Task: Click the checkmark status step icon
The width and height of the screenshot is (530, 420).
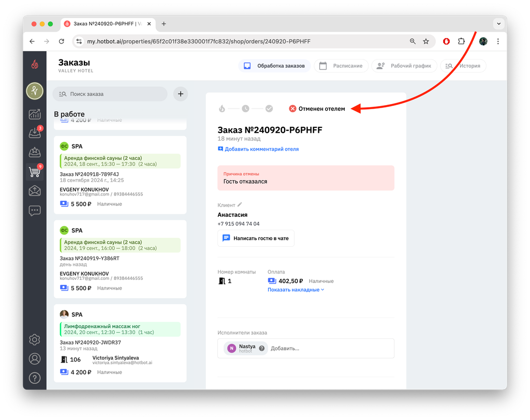Action: pos(269,109)
